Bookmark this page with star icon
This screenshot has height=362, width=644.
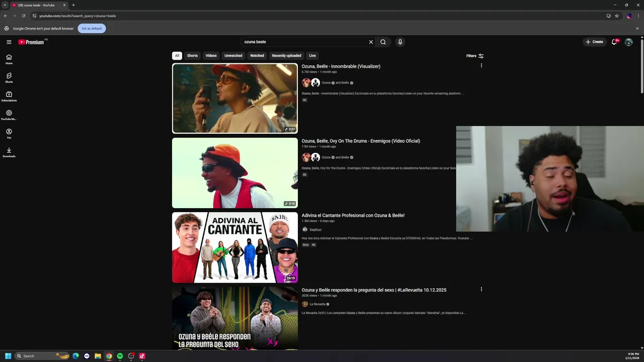pos(617,16)
